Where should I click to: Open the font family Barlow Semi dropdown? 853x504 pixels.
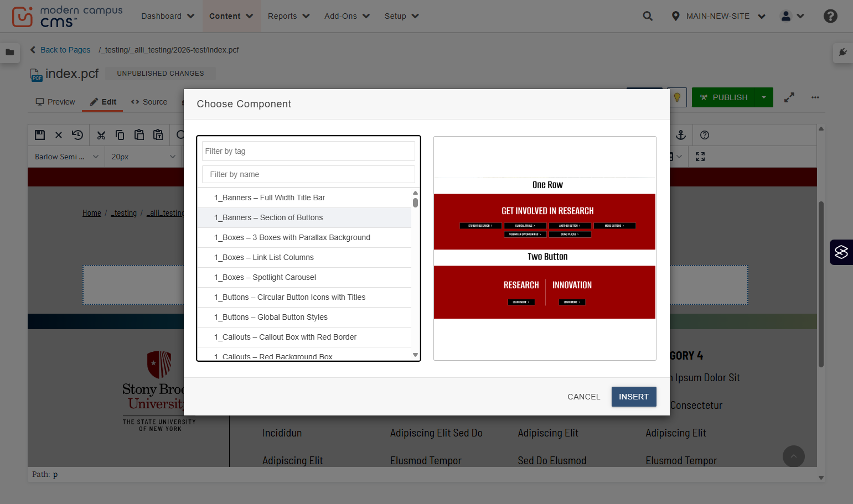66,157
